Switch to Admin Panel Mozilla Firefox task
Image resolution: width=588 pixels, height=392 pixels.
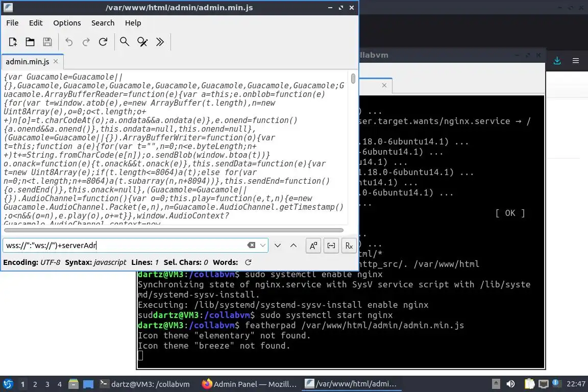pos(249,384)
